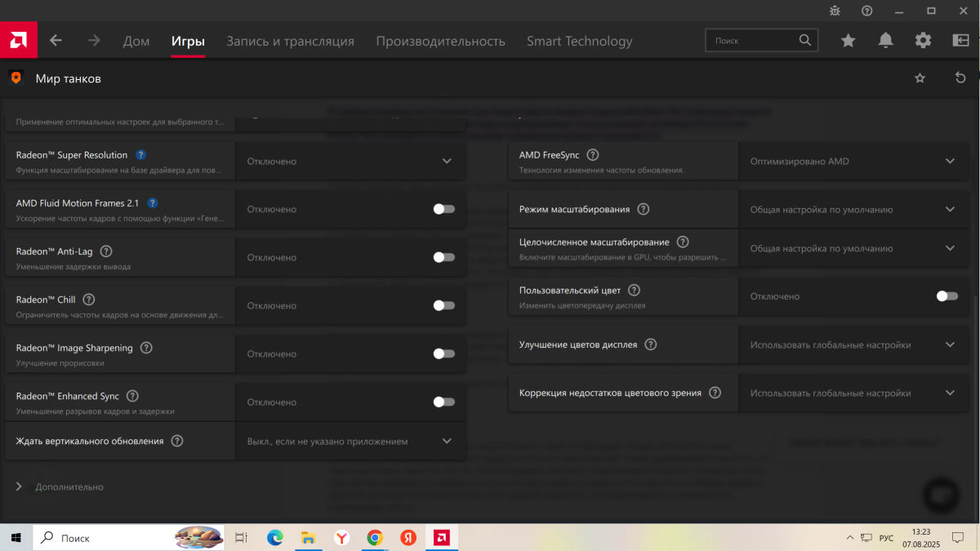The image size is (980, 551).
Task: Toggle Radeon Enhanced Sync
Action: point(443,402)
